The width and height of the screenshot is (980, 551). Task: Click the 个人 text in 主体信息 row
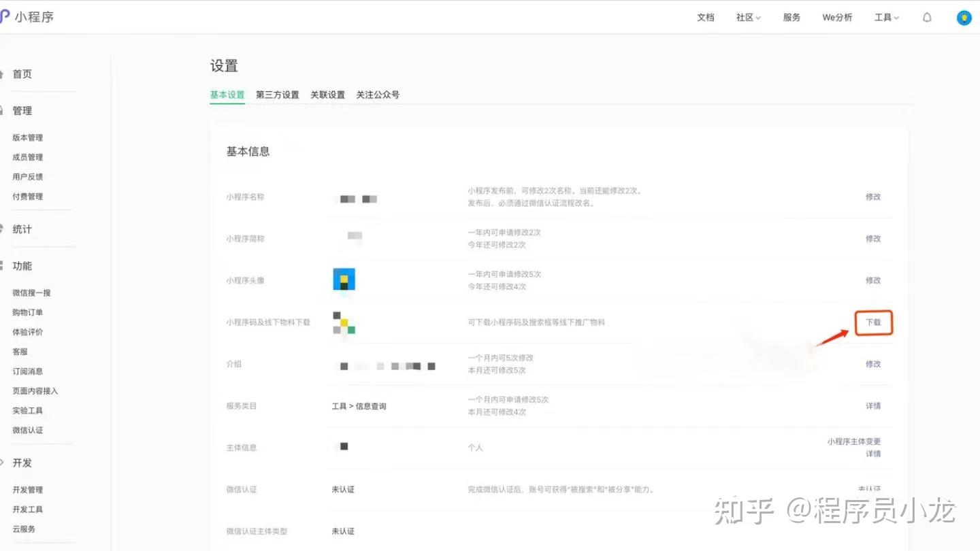(x=475, y=448)
